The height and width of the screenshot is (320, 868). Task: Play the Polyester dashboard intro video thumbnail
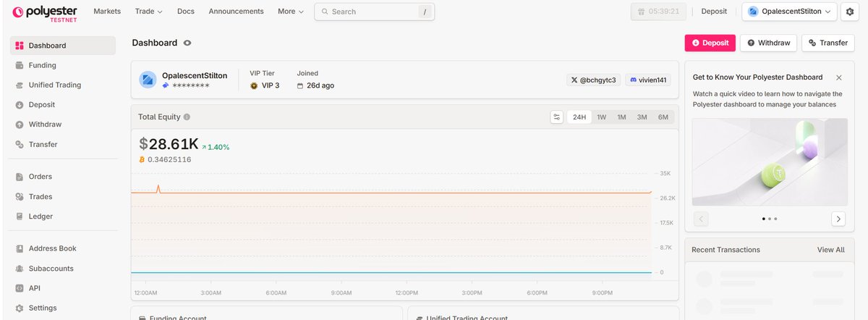(x=770, y=162)
